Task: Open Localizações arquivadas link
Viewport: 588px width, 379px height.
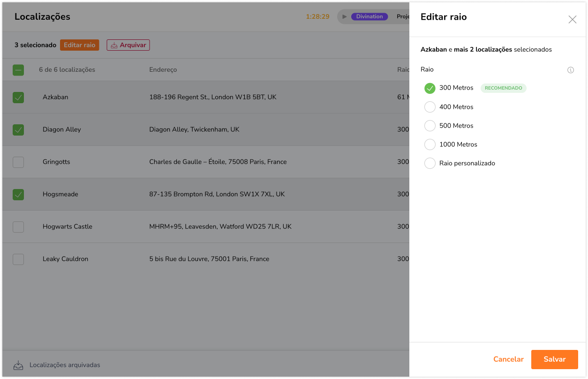Action: [65, 365]
